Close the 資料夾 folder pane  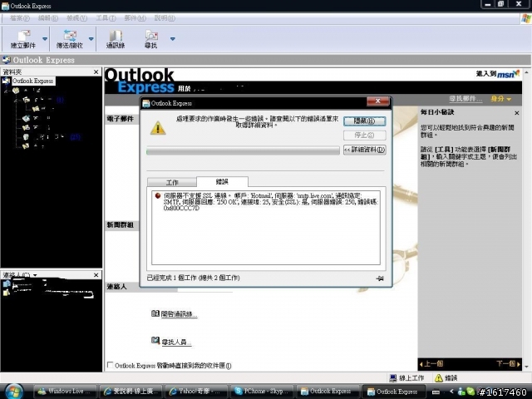96,72
